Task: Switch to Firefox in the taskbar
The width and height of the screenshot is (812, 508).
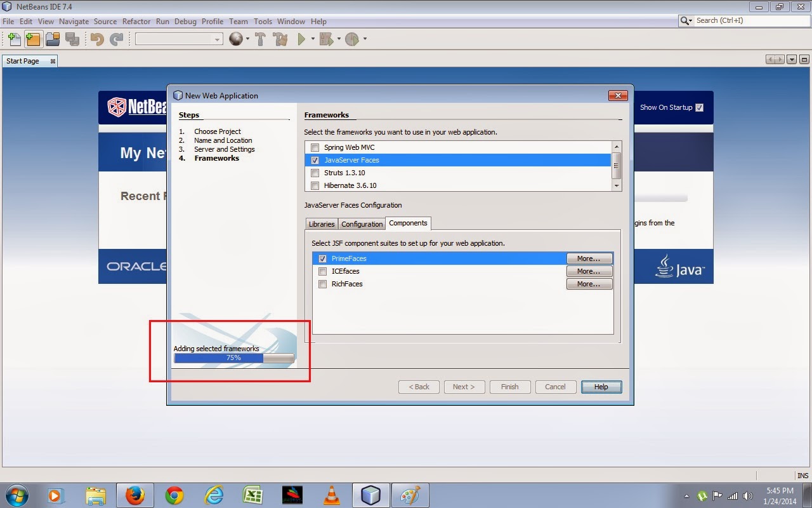Action: 134,495
